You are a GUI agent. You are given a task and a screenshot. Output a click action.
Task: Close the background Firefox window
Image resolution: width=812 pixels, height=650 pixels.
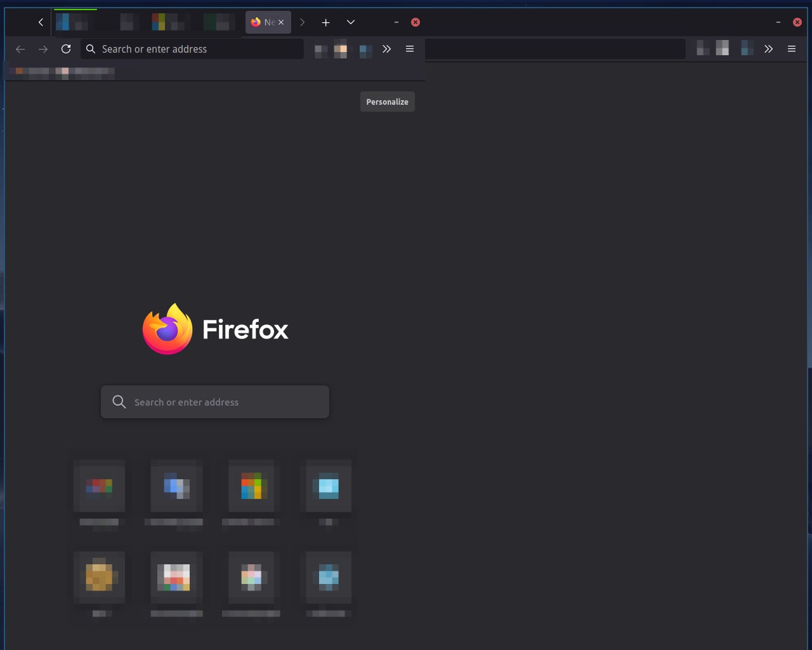point(797,22)
